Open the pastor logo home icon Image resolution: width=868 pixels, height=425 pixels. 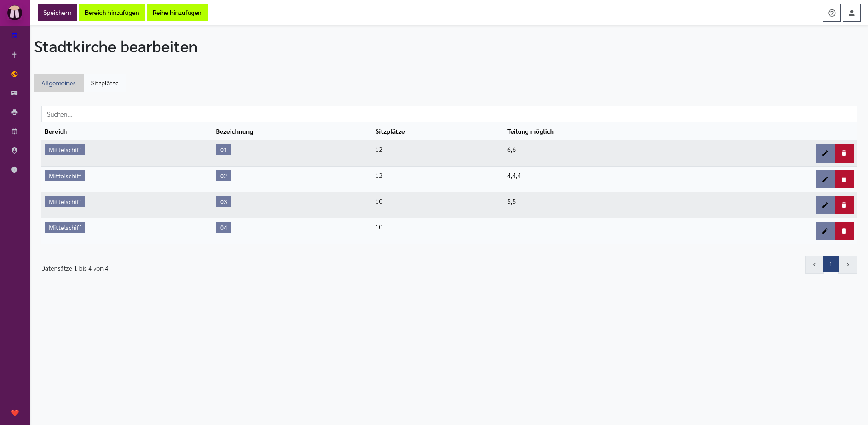(14, 13)
